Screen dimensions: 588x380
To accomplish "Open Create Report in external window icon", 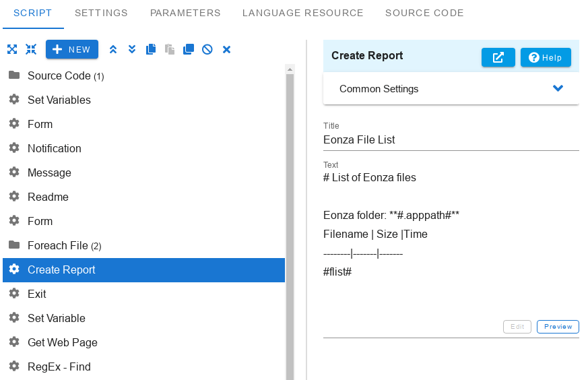I will coord(498,57).
